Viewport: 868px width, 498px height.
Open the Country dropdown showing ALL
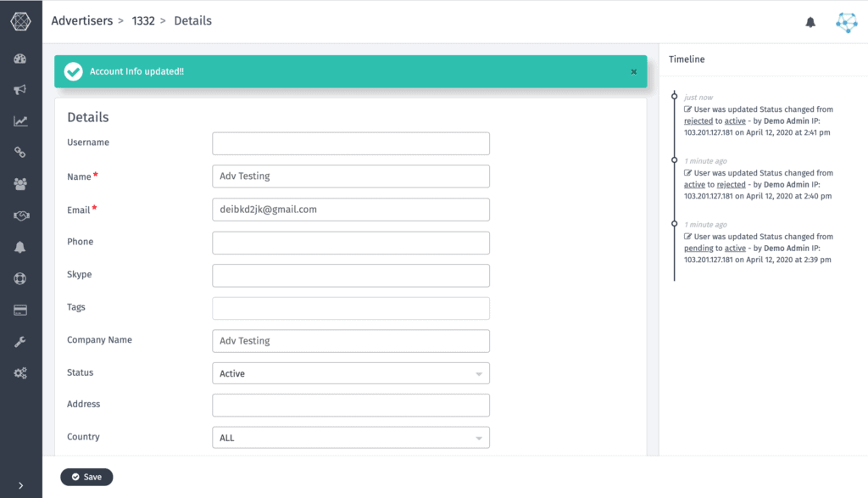[x=350, y=438]
